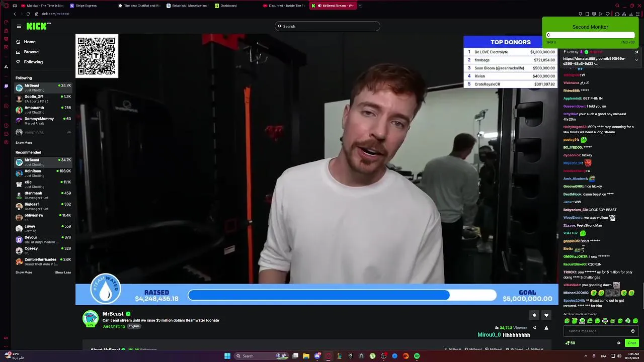Click Show More under Following list

coord(24,143)
